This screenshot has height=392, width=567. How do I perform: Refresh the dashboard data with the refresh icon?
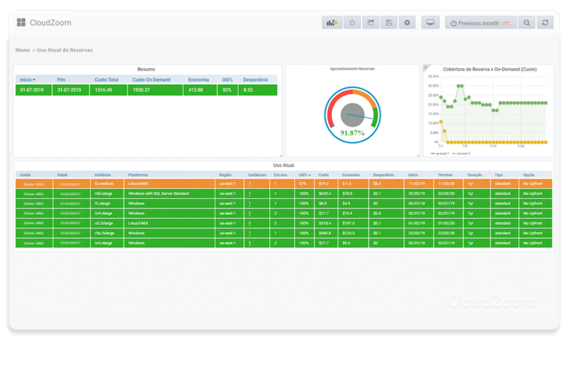pyautogui.click(x=545, y=22)
